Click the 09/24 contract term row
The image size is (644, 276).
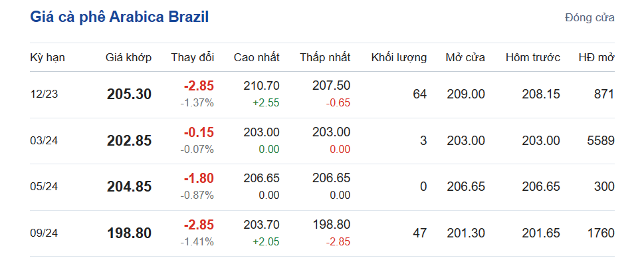click(322, 233)
